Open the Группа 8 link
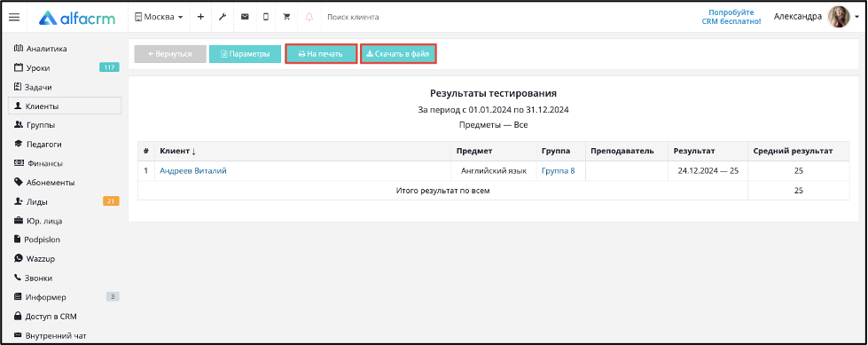The image size is (868, 345). [558, 171]
